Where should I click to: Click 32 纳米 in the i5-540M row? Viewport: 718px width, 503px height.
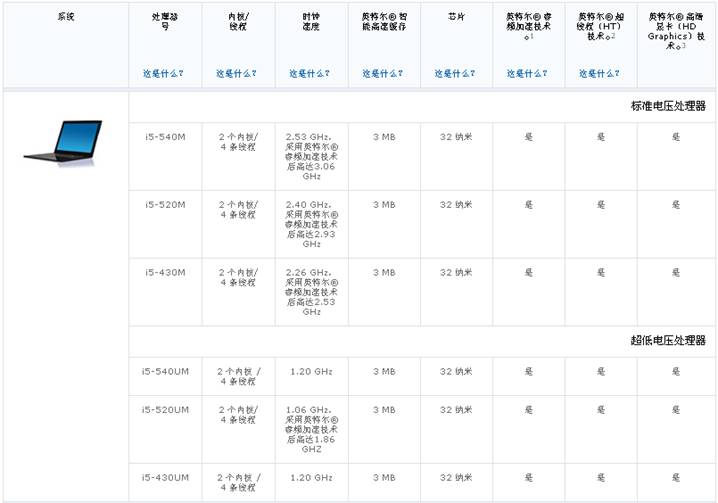(x=456, y=137)
